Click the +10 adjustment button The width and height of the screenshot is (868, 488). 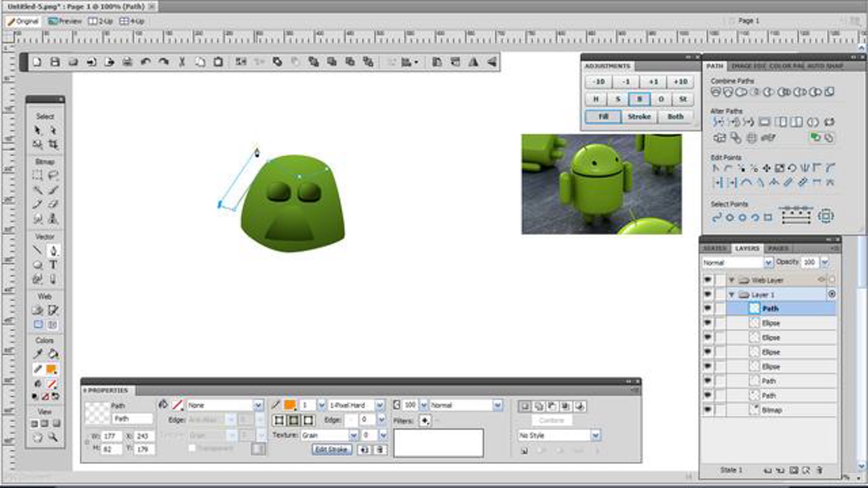click(x=680, y=82)
